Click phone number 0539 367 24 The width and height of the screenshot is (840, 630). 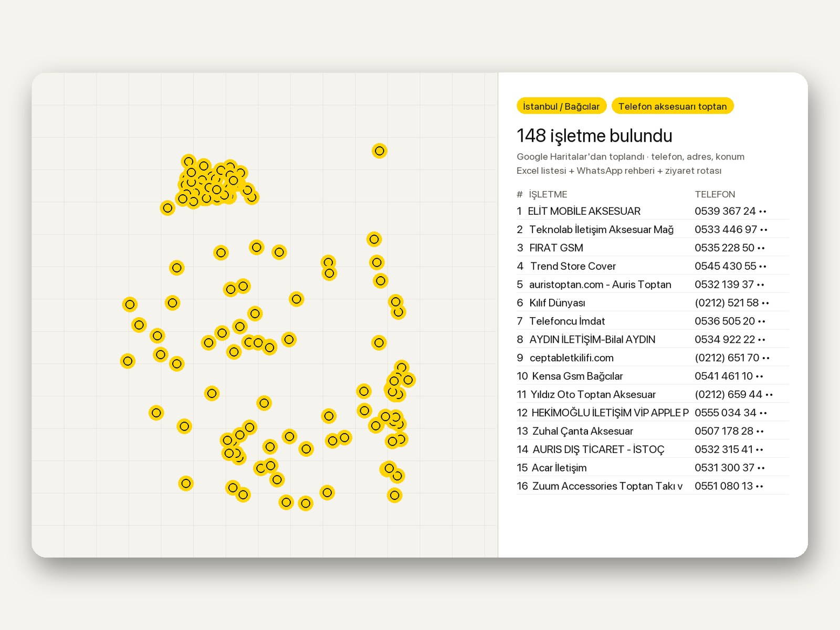tap(730, 211)
